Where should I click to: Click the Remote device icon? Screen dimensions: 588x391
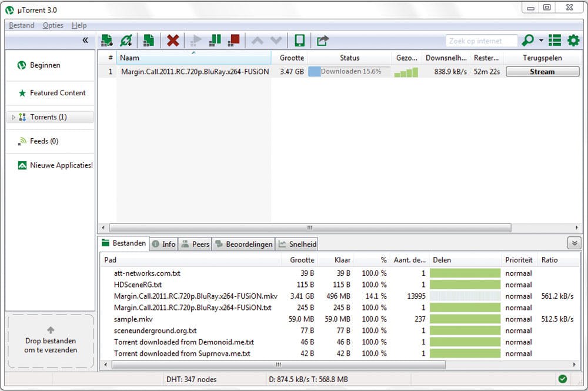[x=299, y=41]
